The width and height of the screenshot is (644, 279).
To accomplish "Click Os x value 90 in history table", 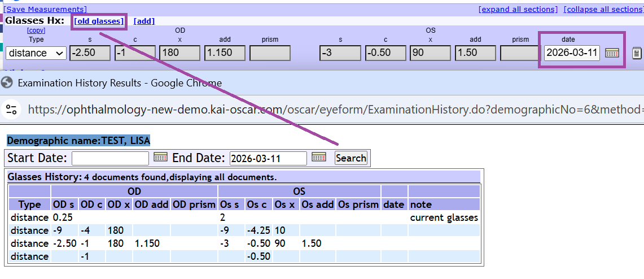I will pos(279,243).
